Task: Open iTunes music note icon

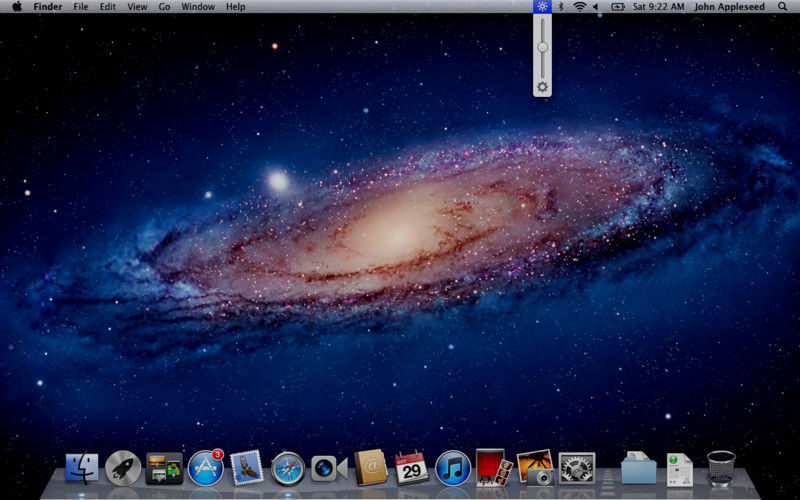Action: pos(453,467)
